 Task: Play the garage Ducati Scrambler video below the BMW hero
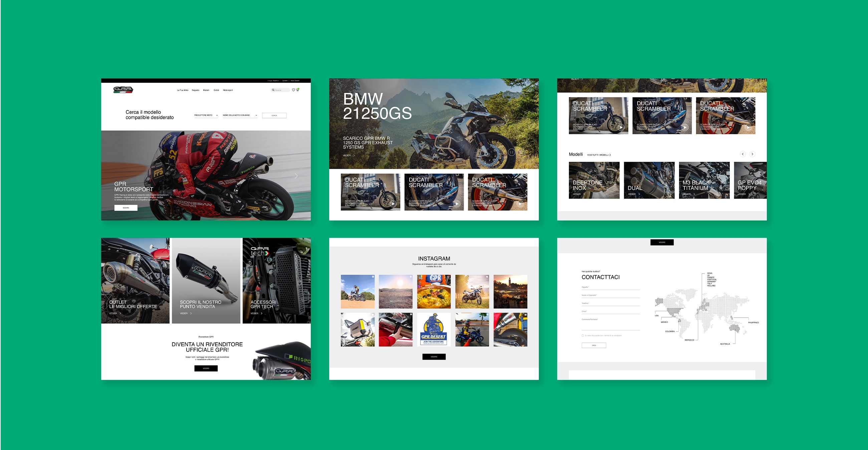tap(393, 203)
